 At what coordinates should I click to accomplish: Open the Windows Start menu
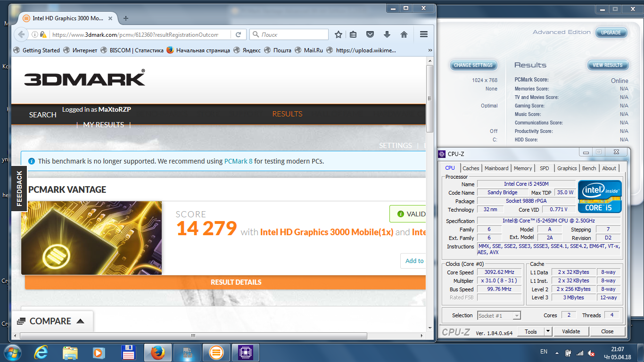[x=12, y=352]
